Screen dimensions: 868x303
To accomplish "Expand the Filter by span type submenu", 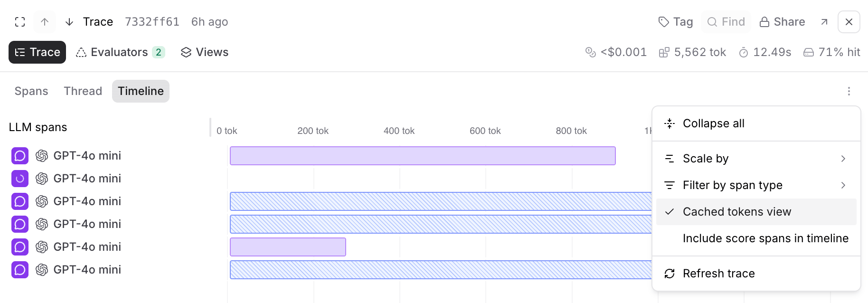I will [756, 185].
